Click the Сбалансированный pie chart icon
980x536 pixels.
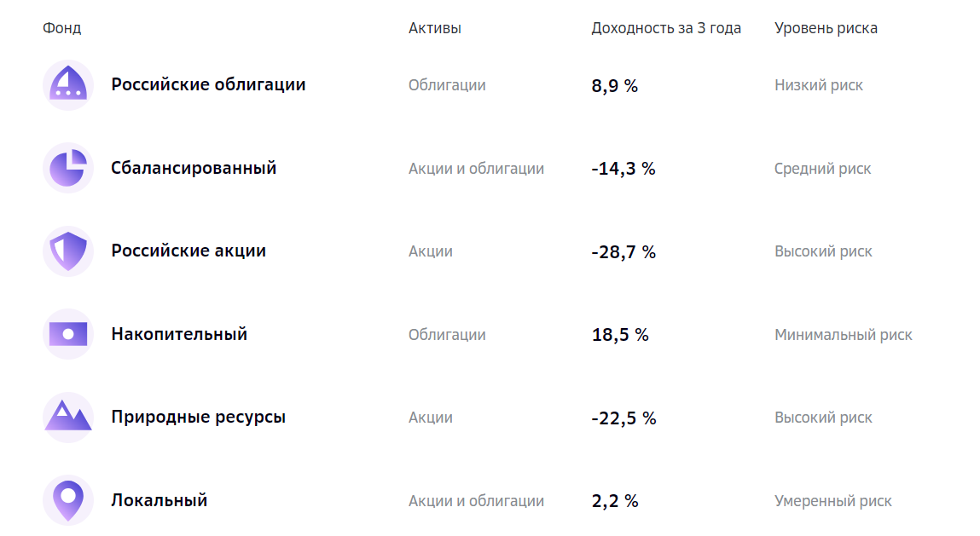(68, 168)
